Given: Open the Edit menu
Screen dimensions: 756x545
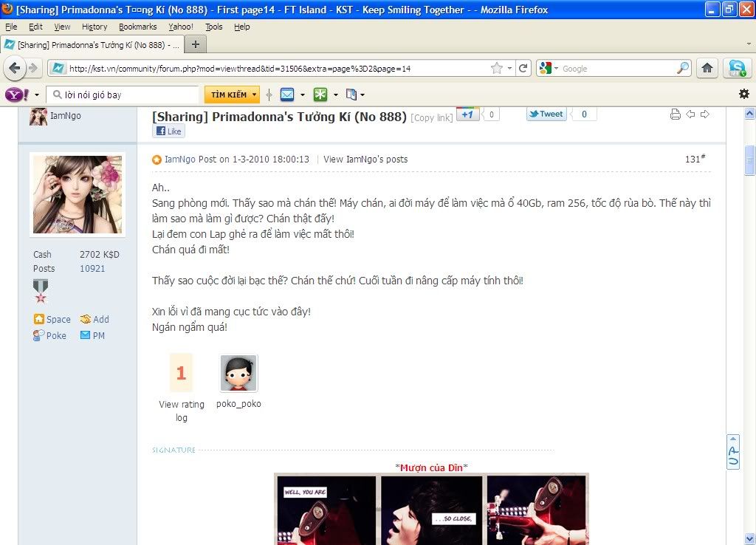Looking at the screenshot, I should coord(35,27).
